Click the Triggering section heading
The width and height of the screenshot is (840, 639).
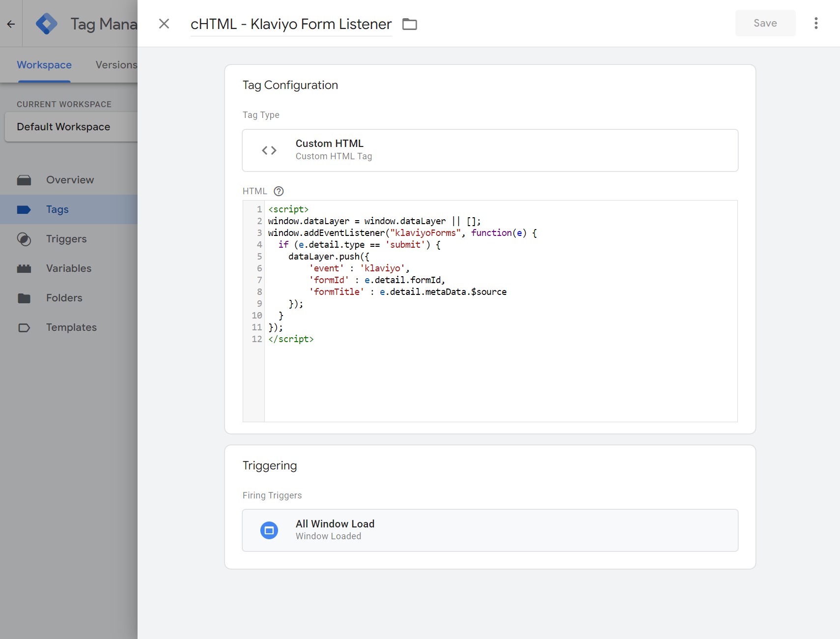[x=270, y=465]
